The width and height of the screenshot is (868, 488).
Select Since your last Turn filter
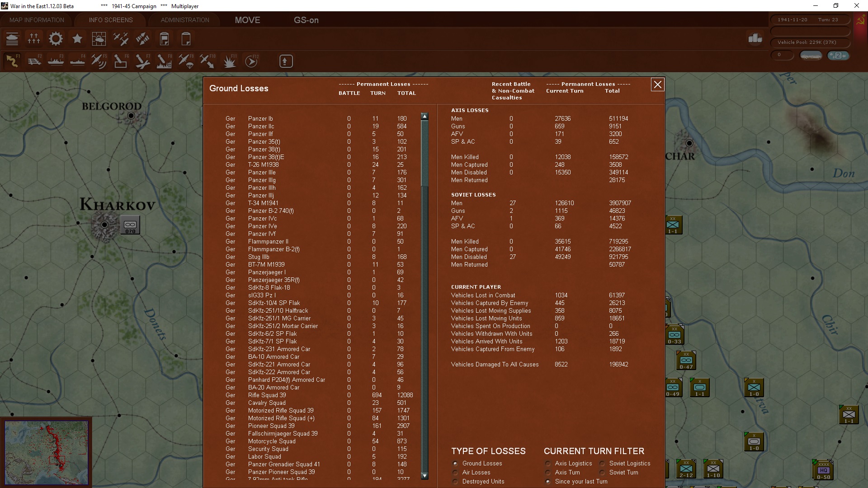point(548,482)
